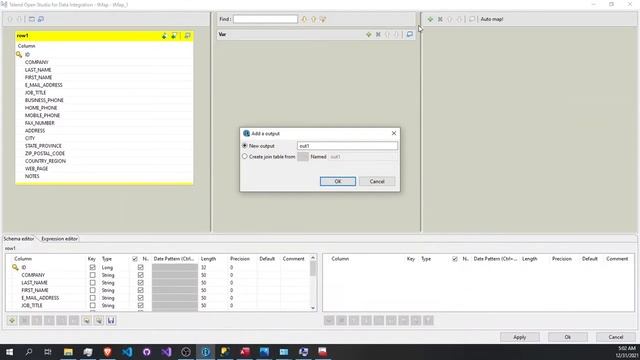640x360 pixels.
Task: Toggle the Nullable header checkbox in row1 schema
Action: (x=135, y=259)
